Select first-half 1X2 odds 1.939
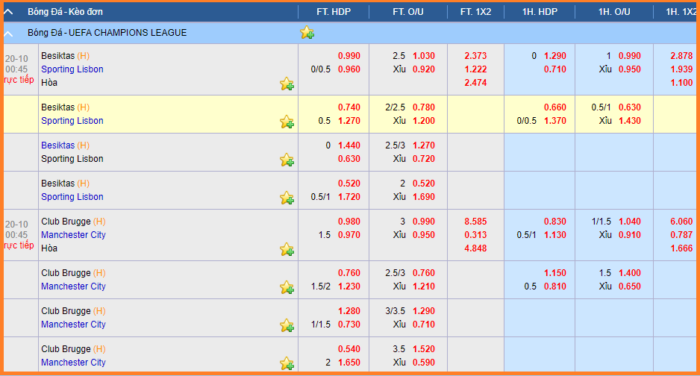The height and width of the screenshot is (376, 700). point(682,69)
